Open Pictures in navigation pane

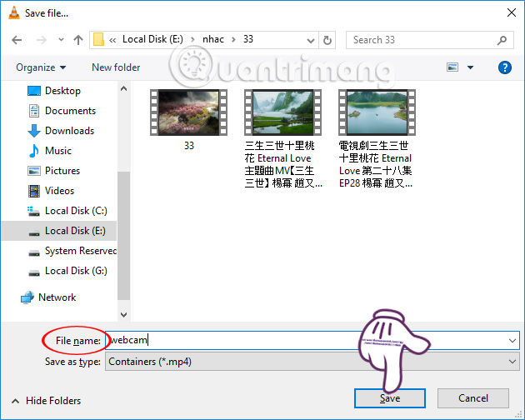coord(62,171)
